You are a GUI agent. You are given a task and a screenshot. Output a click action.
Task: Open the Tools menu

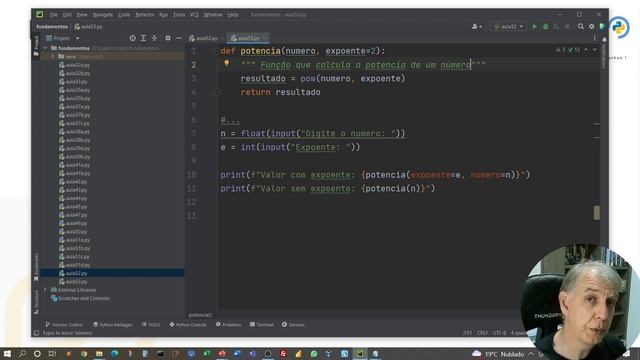pyautogui.click(x=178, y=15)
